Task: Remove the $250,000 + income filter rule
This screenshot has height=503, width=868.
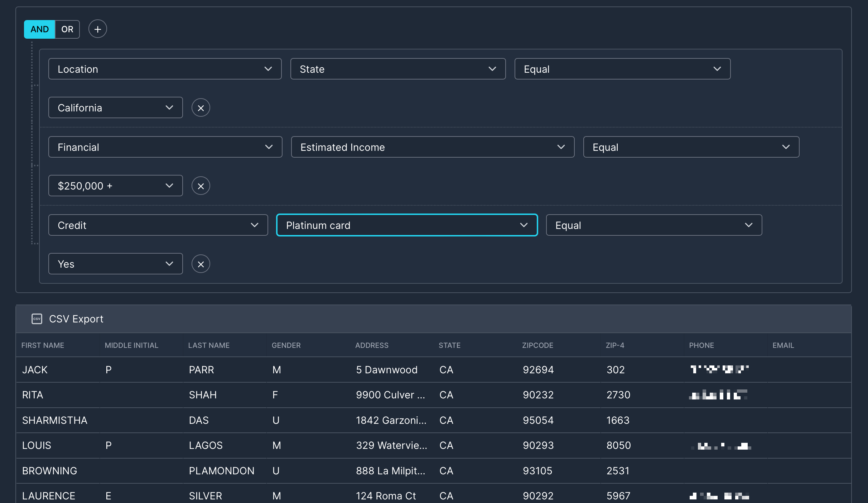Action: coord(201,186)
